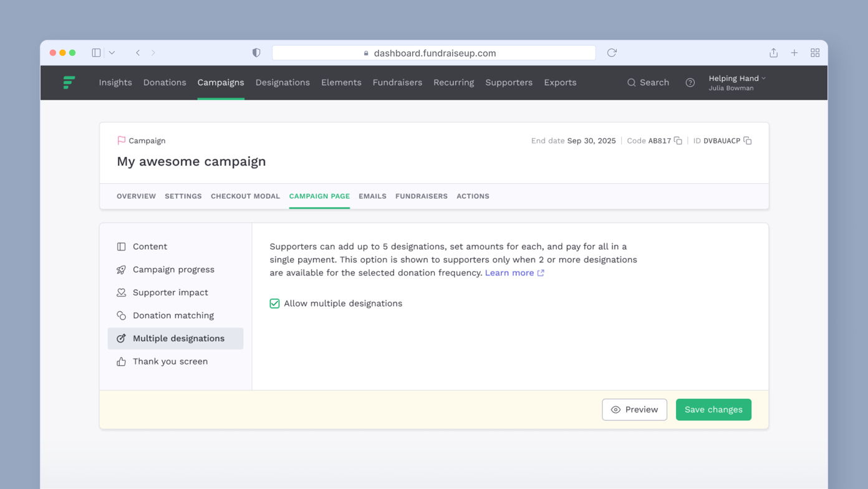Select the Campaign progress rocket icon
This screenshot has width=868, height=489.
120,269
